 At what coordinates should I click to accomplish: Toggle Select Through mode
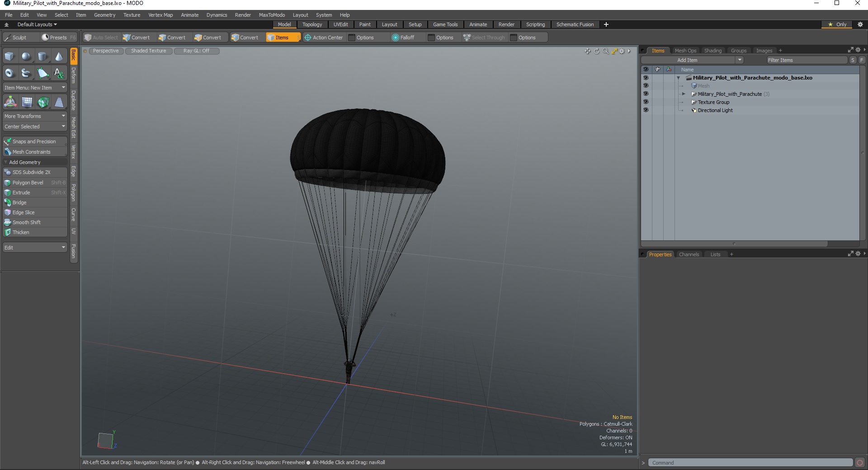(x=484, y=38)
